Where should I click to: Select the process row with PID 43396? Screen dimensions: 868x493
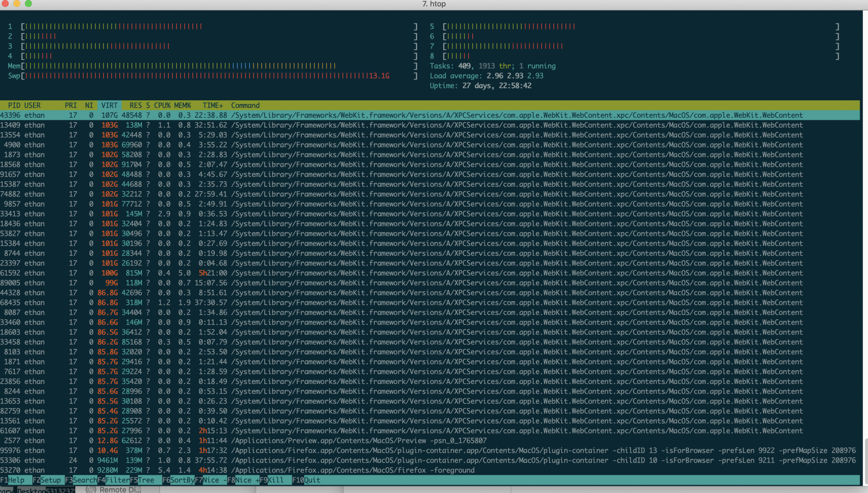430,115
